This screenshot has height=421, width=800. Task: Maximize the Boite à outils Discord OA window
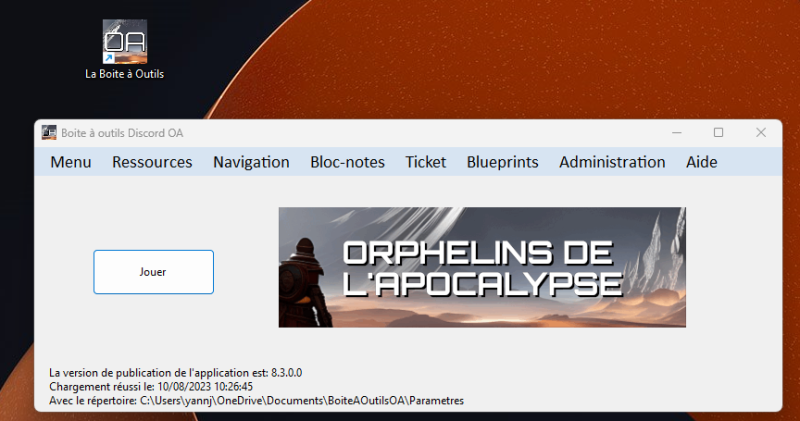tap(718, 133)
